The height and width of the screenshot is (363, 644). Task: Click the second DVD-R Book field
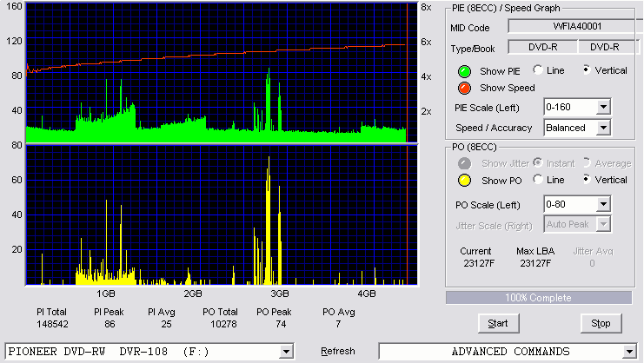[x=607, y=47]
